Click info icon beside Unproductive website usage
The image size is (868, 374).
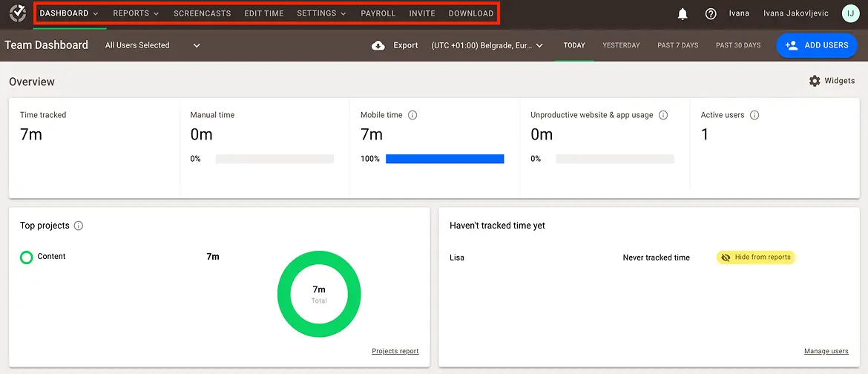[x=663, y=115]
